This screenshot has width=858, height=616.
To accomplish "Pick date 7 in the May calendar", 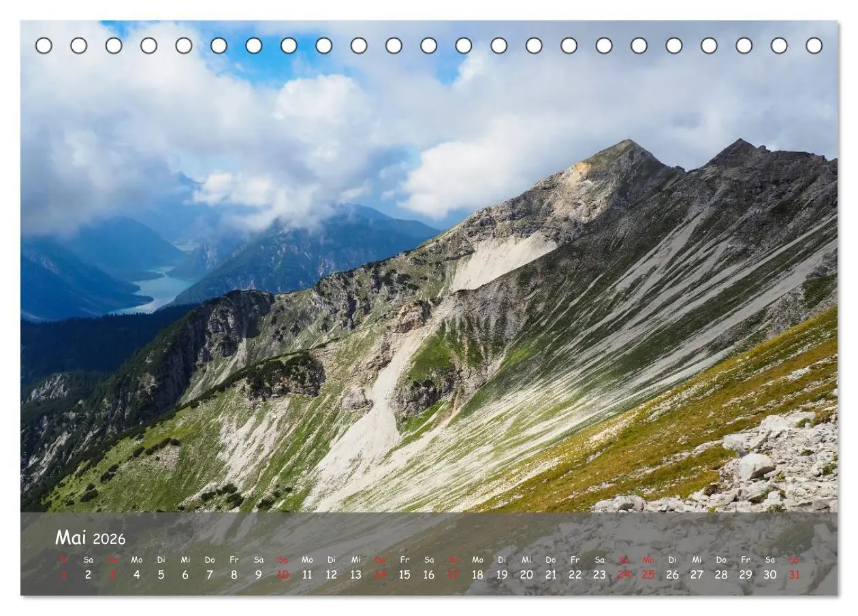I will pyautogui.click(x=210, y=574).
